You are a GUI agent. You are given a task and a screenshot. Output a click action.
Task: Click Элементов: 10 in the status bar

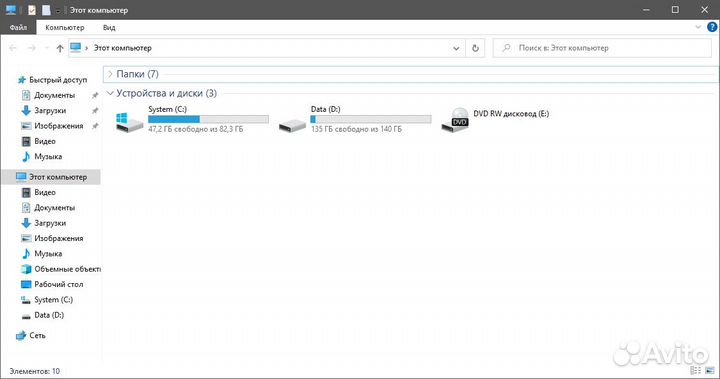pos(35,371)
